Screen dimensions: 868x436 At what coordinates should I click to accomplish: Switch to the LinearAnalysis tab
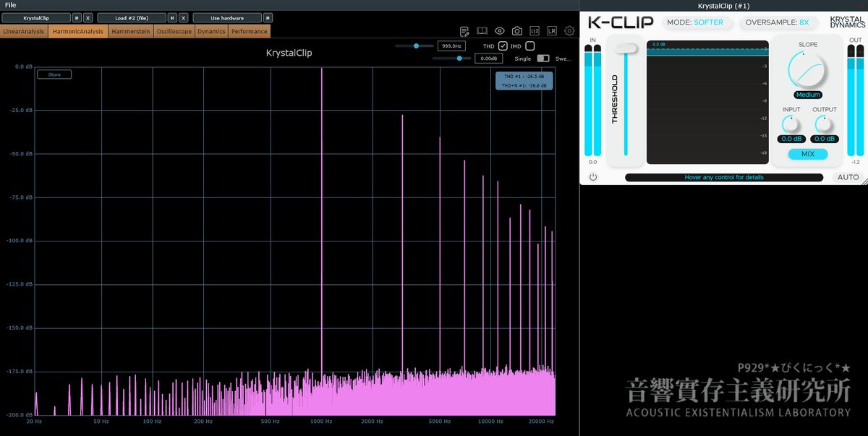(x=24, y=31)
